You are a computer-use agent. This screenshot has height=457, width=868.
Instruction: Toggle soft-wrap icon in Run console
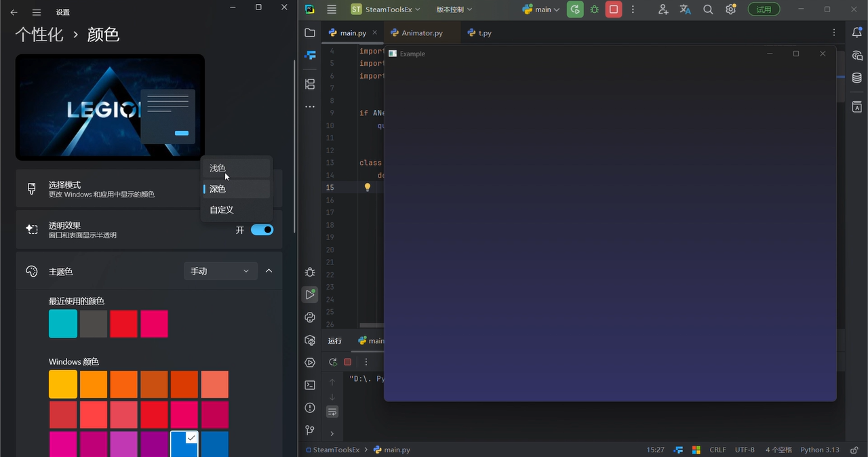(332, 412)
